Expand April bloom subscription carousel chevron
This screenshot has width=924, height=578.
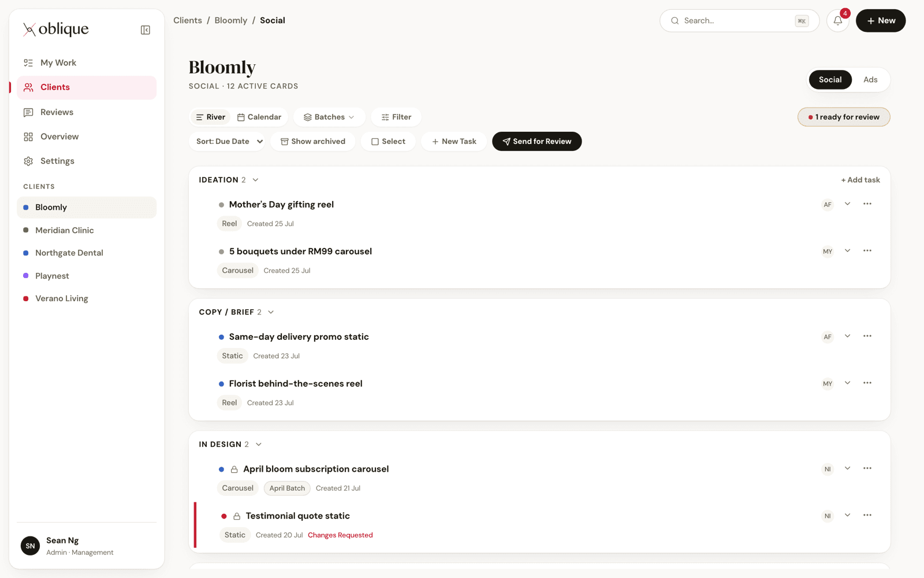click(x=847, y=469)
